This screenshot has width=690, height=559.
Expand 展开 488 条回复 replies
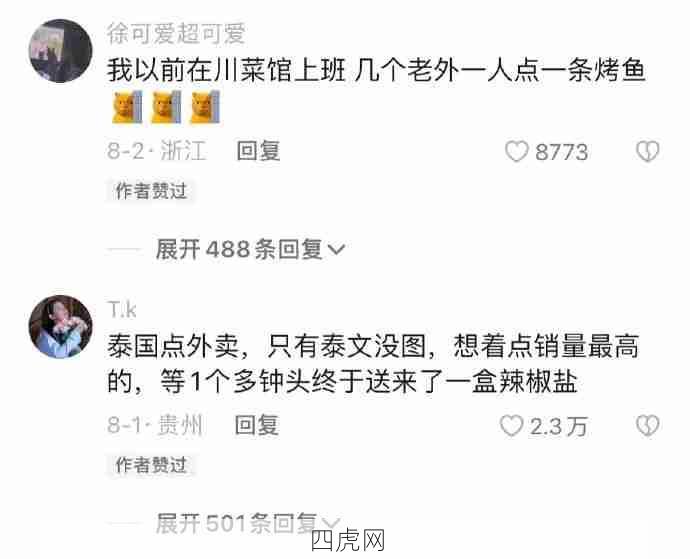pyautogui.click(x=250, y=249)
